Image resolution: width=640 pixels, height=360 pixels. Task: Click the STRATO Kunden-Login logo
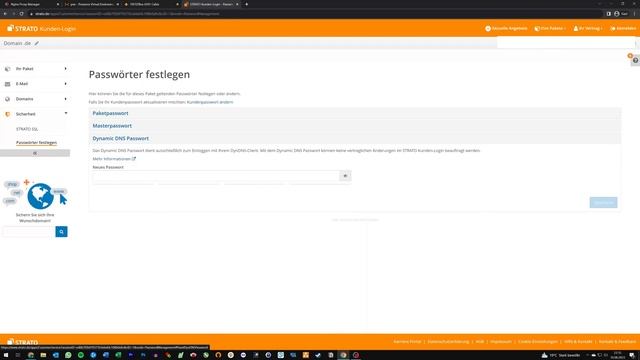point(41,29)
